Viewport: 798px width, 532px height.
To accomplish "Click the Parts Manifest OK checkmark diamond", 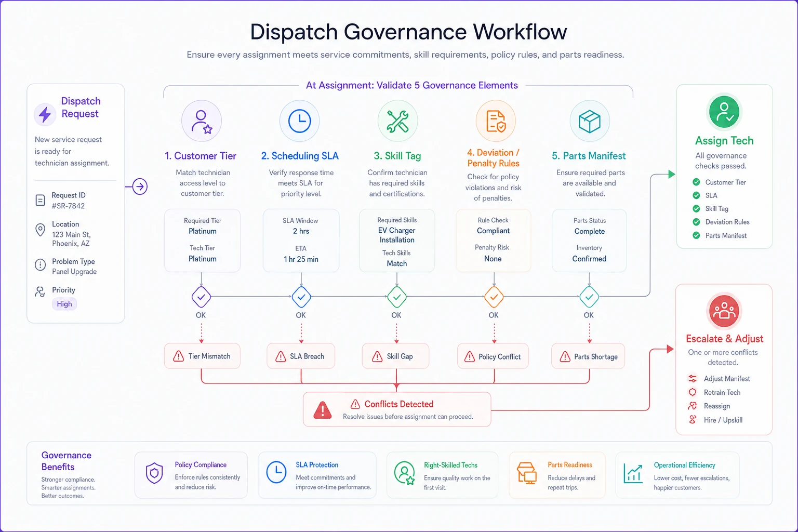I will (x=589, y=297).
